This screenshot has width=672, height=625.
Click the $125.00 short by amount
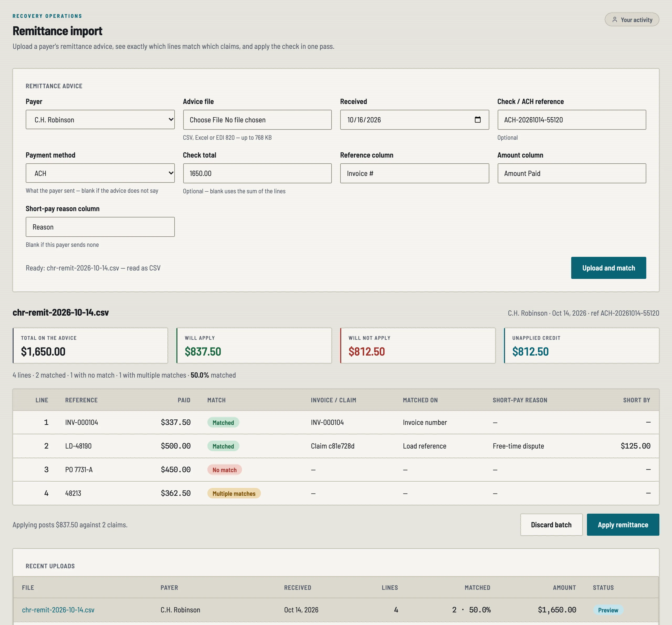pos(635,446)
